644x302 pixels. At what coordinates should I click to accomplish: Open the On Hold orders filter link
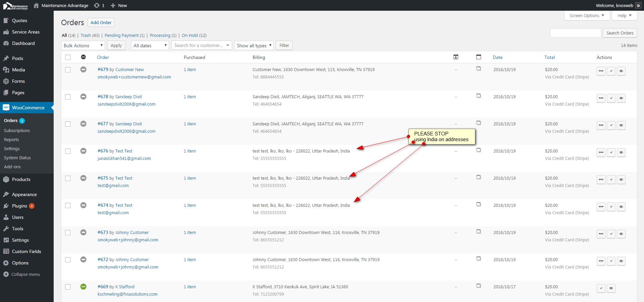click(x=190, y=36)
